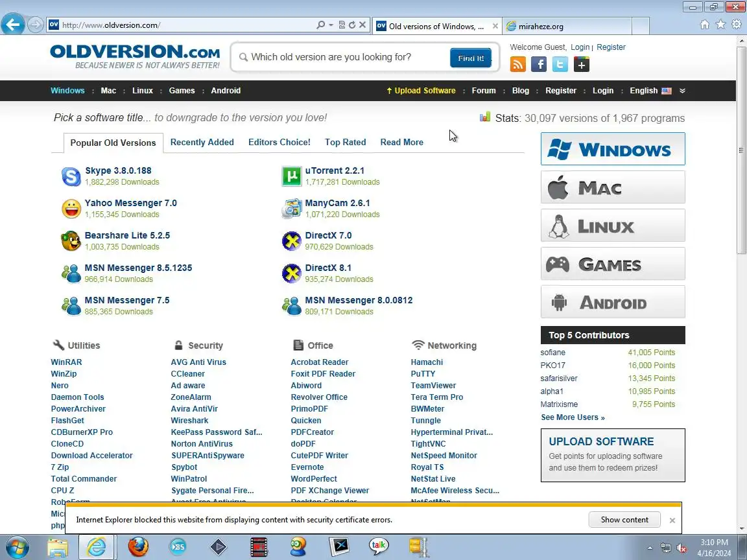Viewport: 747px width, 560px height.
Task: Switch to the miraheze.org browser tab
Action: click(x=567, y=26)
